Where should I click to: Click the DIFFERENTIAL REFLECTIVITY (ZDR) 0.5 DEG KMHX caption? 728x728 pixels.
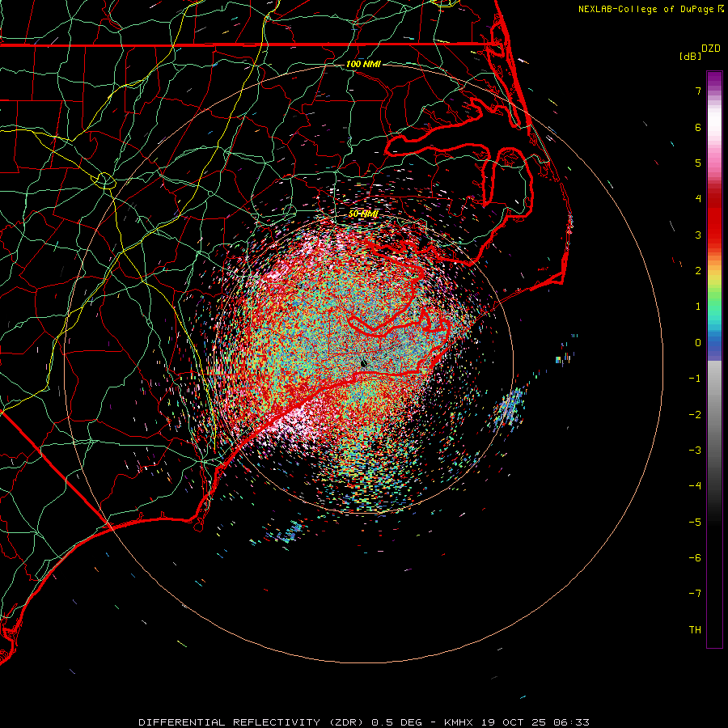tap(363, 722)
